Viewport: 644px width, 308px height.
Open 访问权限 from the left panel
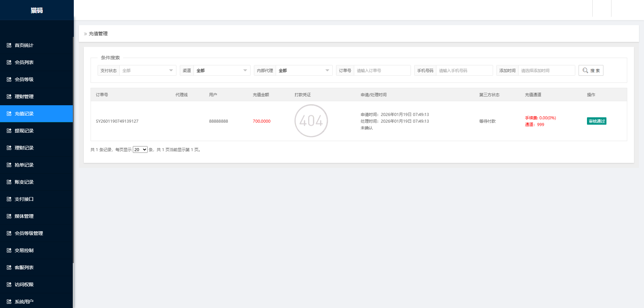click(23, 284)
